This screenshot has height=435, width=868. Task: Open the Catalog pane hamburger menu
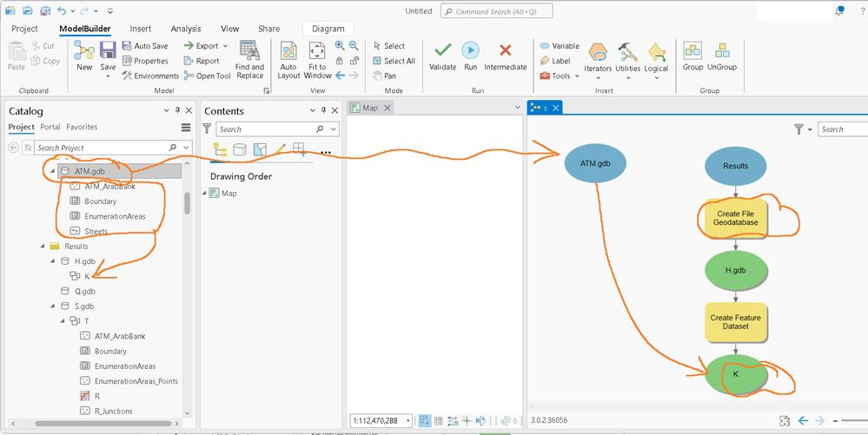click(186, 128)
